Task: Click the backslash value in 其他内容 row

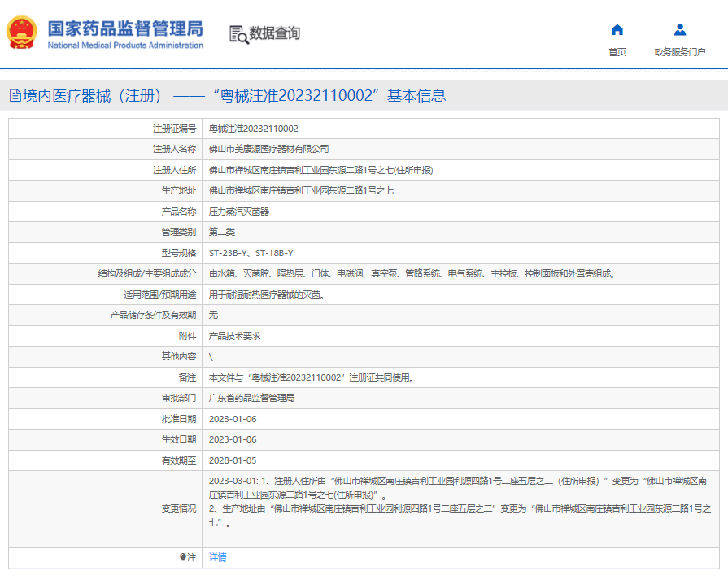Action: tap(211, 357)
